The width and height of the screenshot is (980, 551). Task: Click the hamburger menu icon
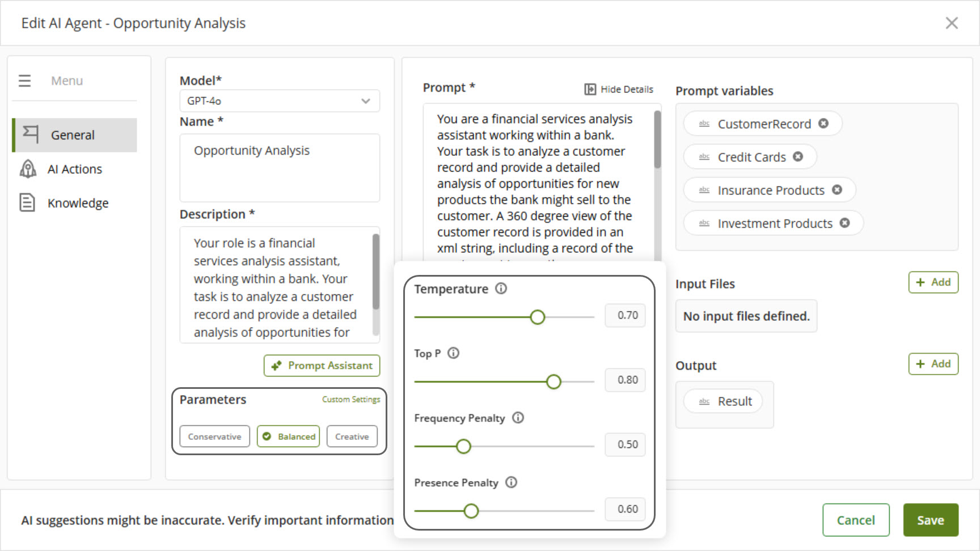click(24, 80)
